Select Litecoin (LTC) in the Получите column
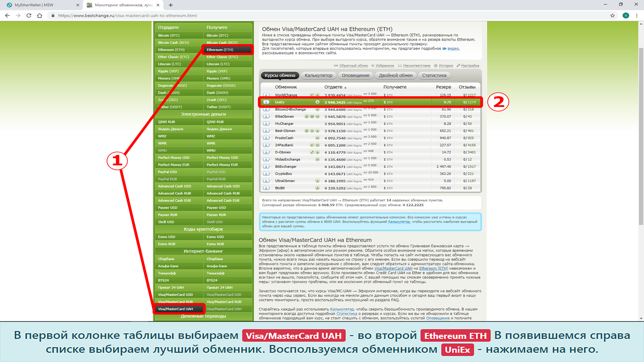Viewport: 644px width, 362px height. pyautogui.click(x=227, y=64)
